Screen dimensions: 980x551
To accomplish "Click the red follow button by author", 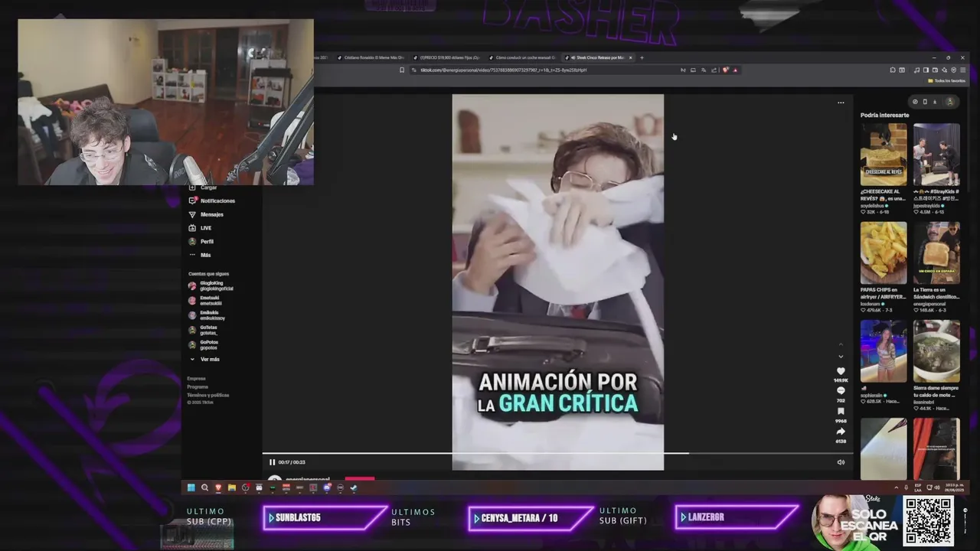I will click(360, 479).
